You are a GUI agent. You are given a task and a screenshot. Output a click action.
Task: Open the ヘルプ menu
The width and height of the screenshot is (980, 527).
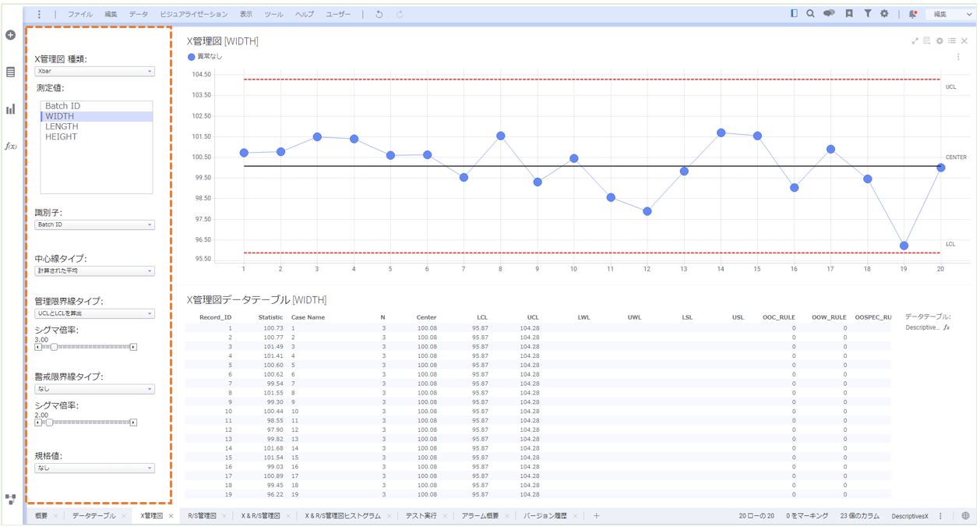tap(305, 14)
